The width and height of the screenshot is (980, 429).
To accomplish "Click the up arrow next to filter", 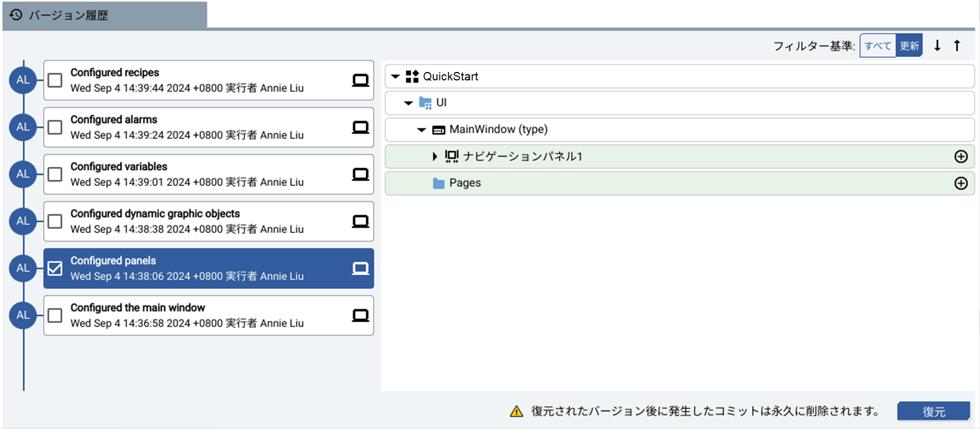I will [957, 46].
